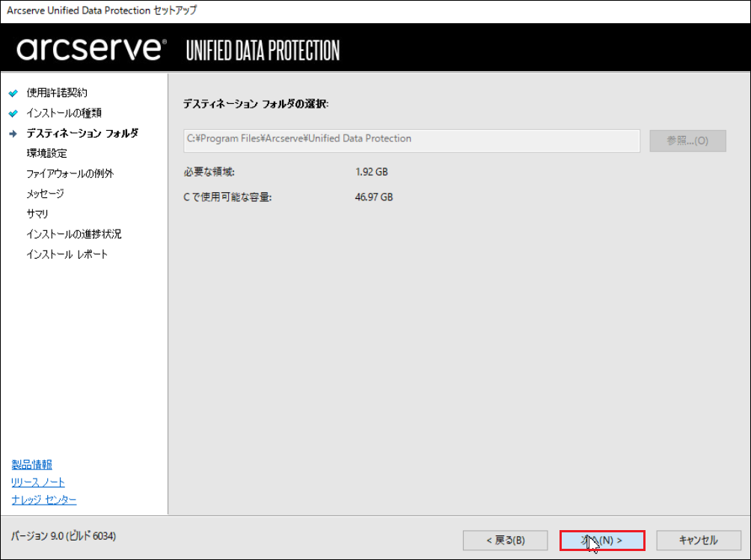The height and width of the screenshot is (560, 751).
Task: Click the setup window title bar text
Action: pos(102,10)
